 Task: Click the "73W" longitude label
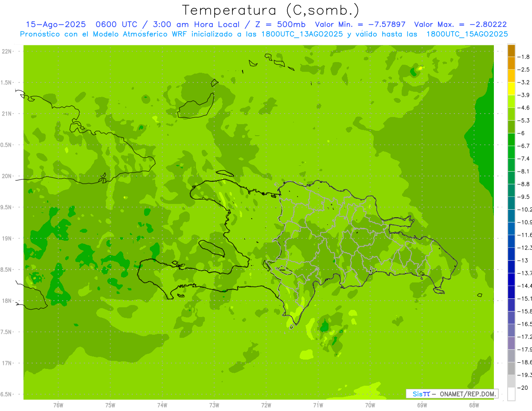214,405
